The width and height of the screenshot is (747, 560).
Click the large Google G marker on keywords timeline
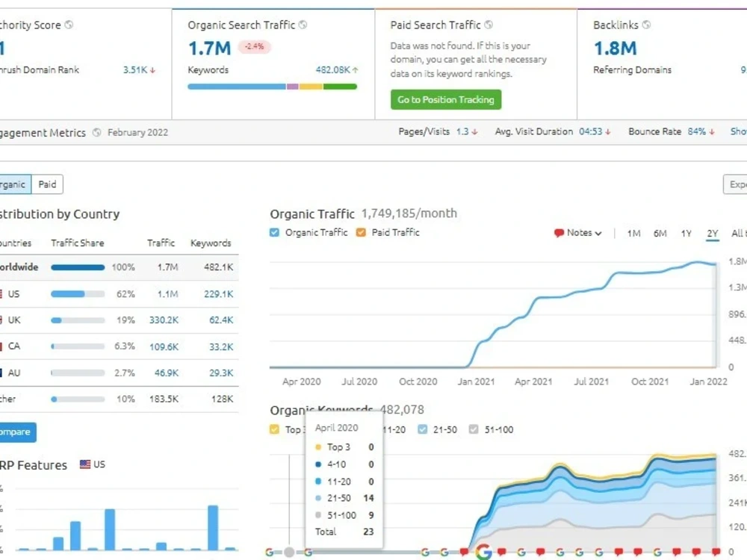tap(483, 552)
